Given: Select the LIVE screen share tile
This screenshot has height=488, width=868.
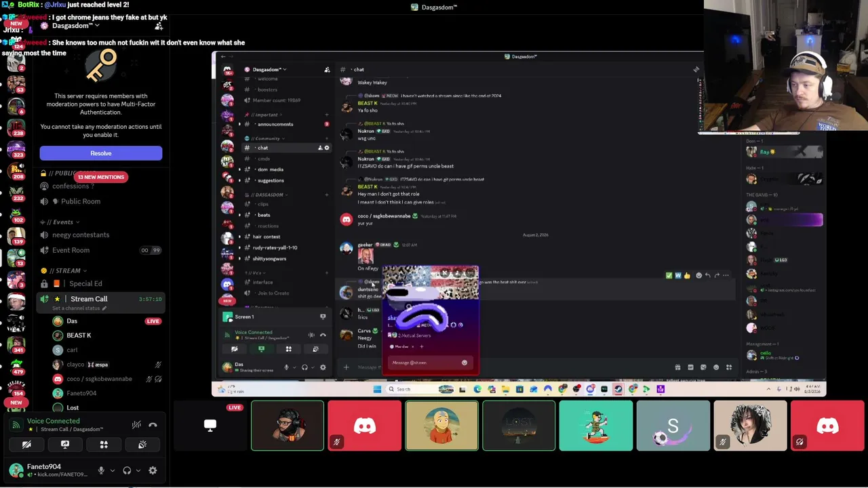Looking at the screenshot, I should point(210,426).
